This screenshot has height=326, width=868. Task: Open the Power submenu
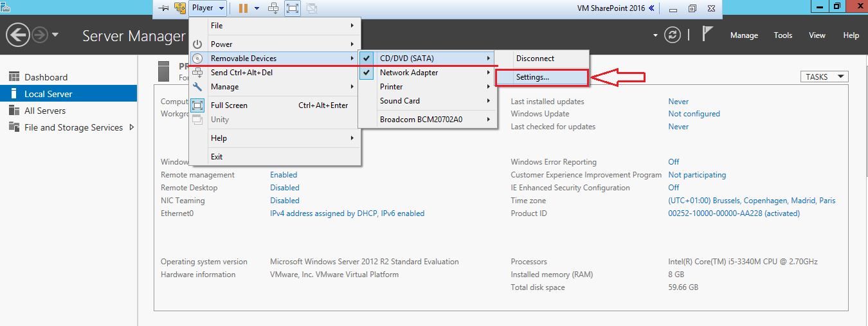pyautogui.click(x=275, y=44)
